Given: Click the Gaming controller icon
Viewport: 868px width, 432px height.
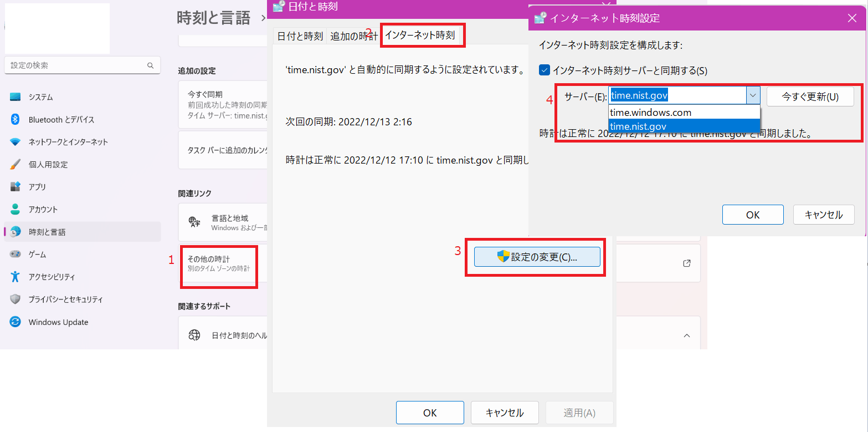Looking at the screenshot, I should point(16,254).
